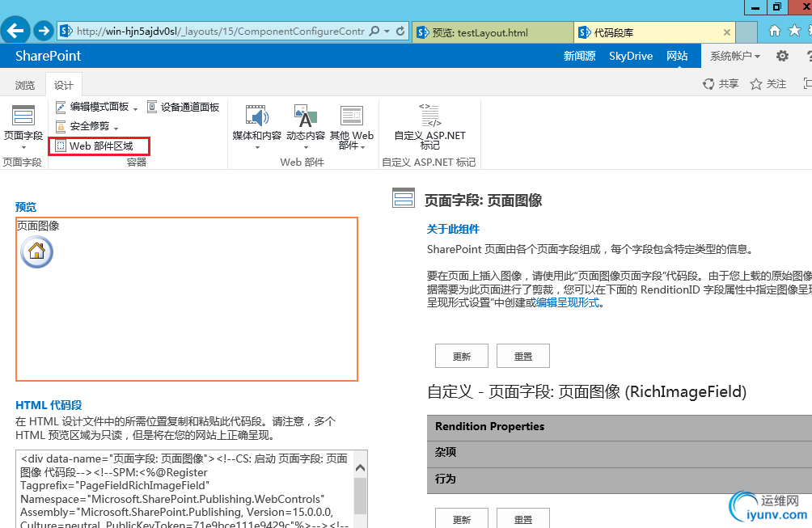This screenshot has height=528, width=812.
Task: Click lower 重置 button below 行为
Action: tap(523, 518)
